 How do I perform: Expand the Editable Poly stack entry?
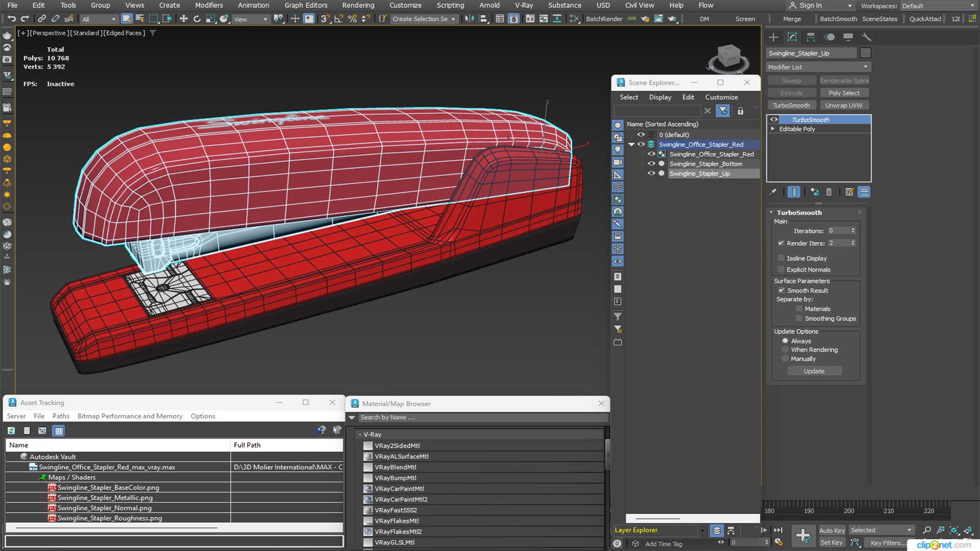point(773,129)
